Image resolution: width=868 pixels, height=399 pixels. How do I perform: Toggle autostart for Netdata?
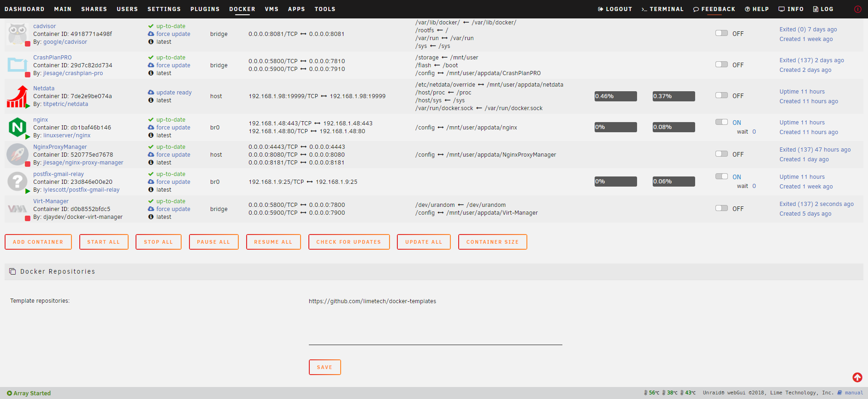coord(721,95)
